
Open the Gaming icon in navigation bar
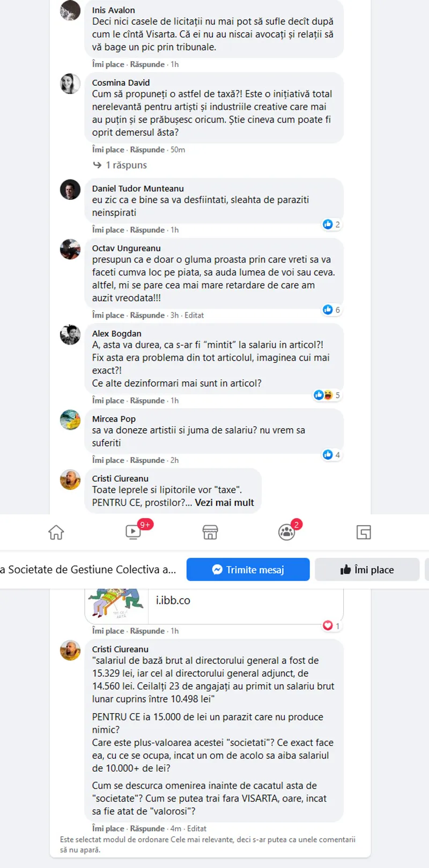click(x=364, y=532)
